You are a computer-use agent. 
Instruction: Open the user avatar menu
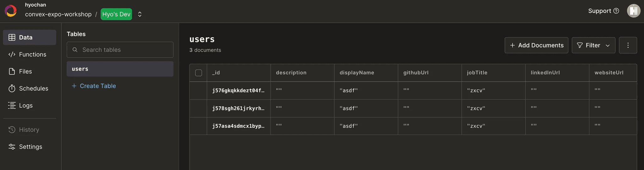pos(633,11)
